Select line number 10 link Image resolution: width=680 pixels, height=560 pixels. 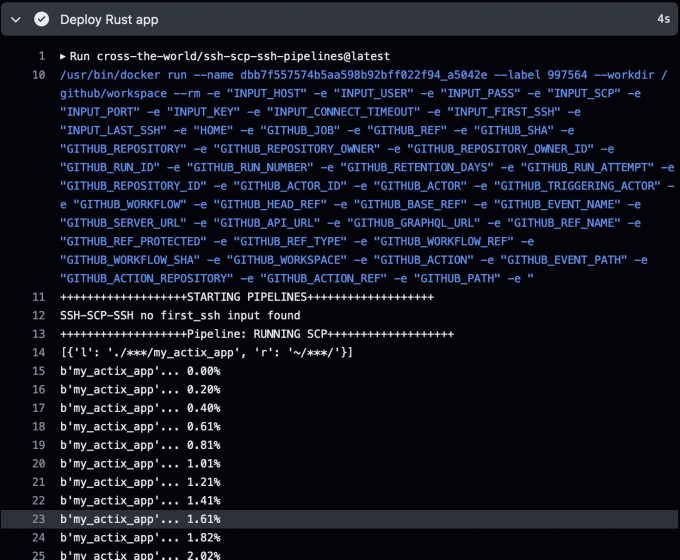[x=38, y=75]
